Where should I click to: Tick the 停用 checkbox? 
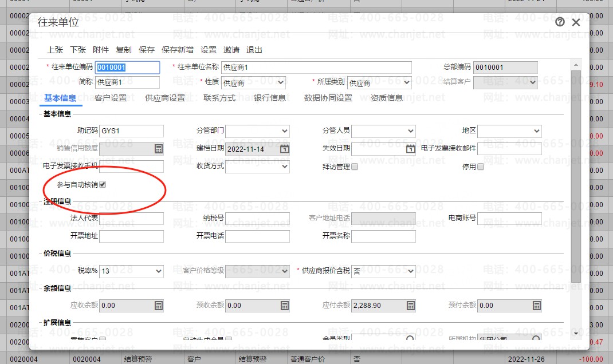click(481, 167)
